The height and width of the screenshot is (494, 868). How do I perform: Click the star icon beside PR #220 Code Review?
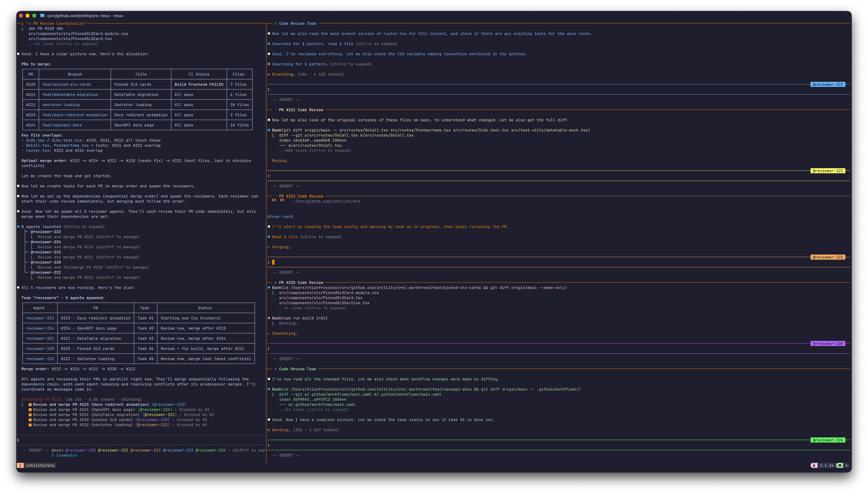point(276,283)
